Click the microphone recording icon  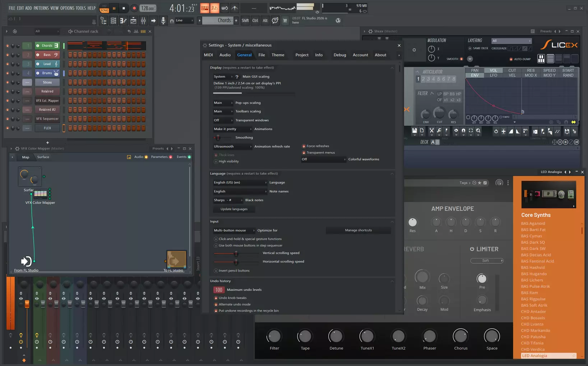pos(163,21)
